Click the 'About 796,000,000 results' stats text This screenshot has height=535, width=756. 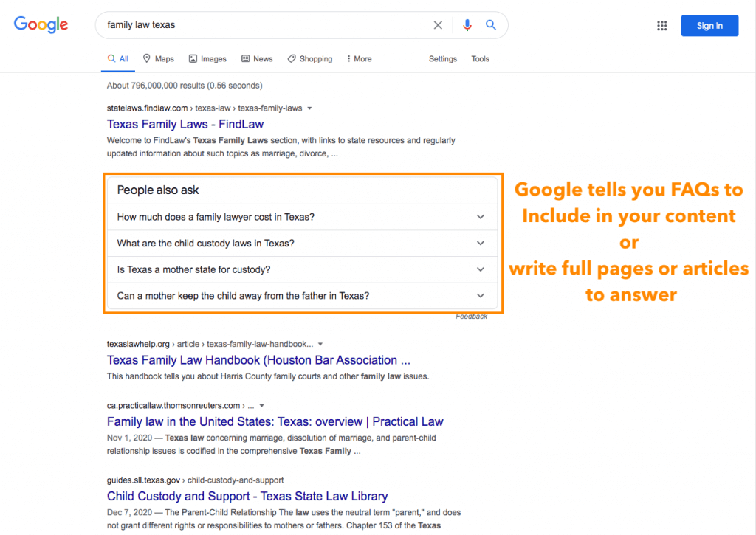pyautogui.click(x=185, y=86)
